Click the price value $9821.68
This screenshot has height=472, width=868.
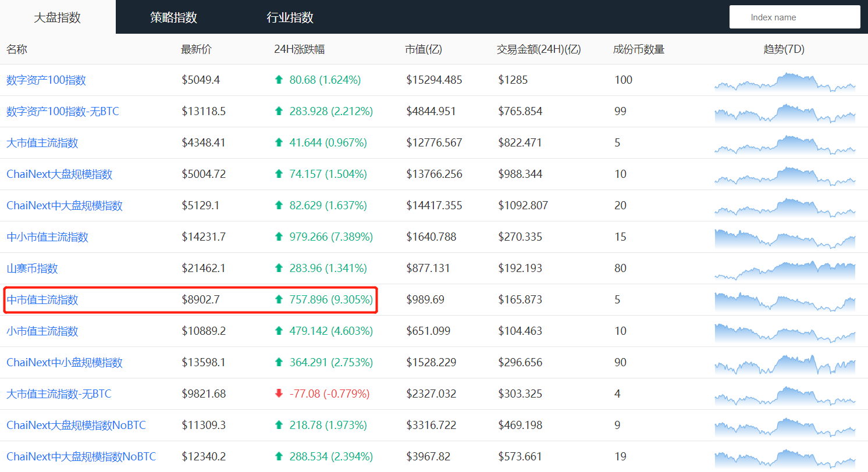(x=204, y=394)
